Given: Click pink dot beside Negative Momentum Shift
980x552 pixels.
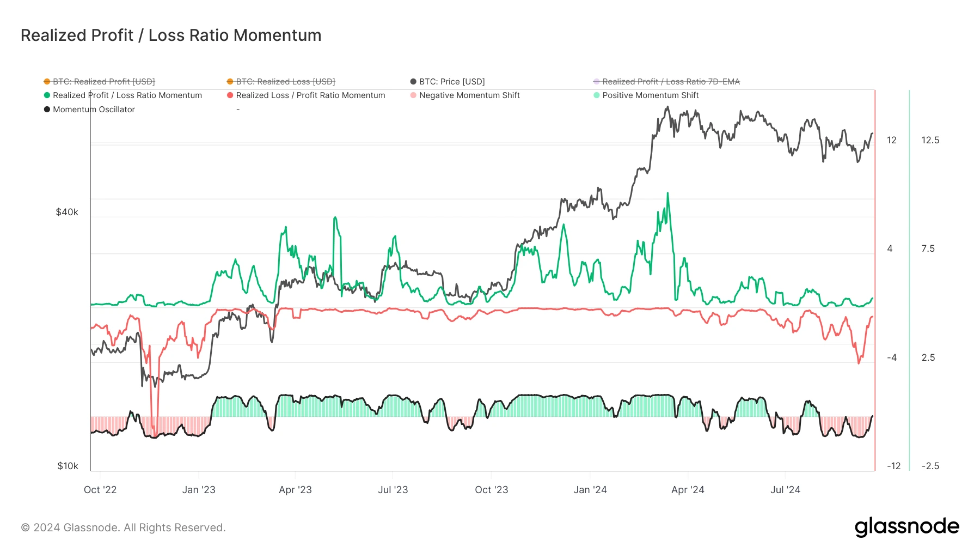Looking at the screenshot, I should [413, 95].
